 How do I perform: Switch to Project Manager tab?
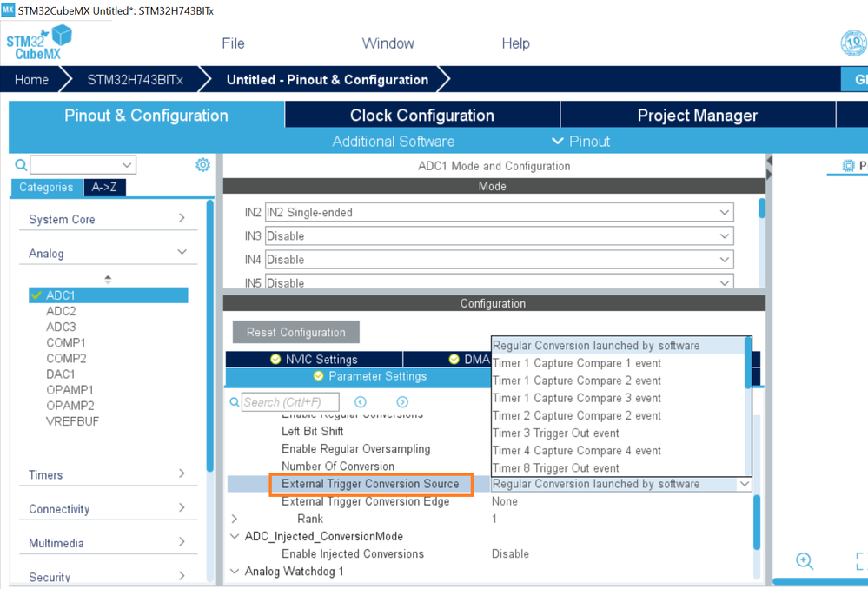click(698, 116)
